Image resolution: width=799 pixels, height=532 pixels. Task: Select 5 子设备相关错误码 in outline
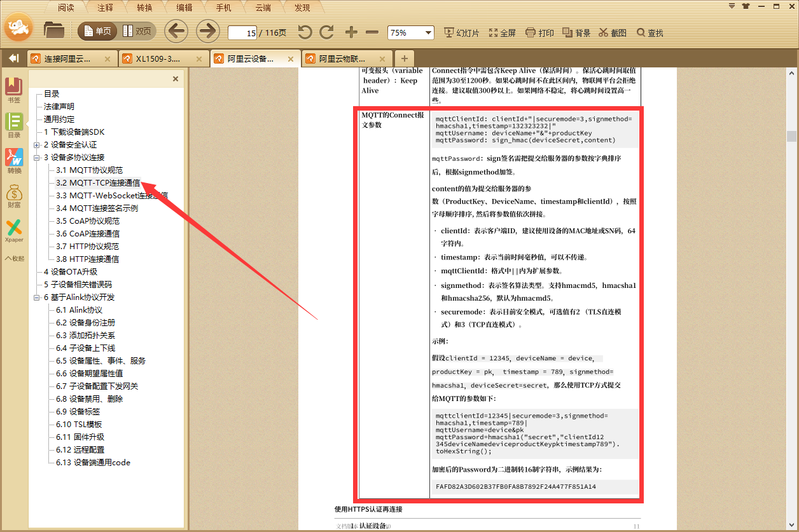(78, 285)
